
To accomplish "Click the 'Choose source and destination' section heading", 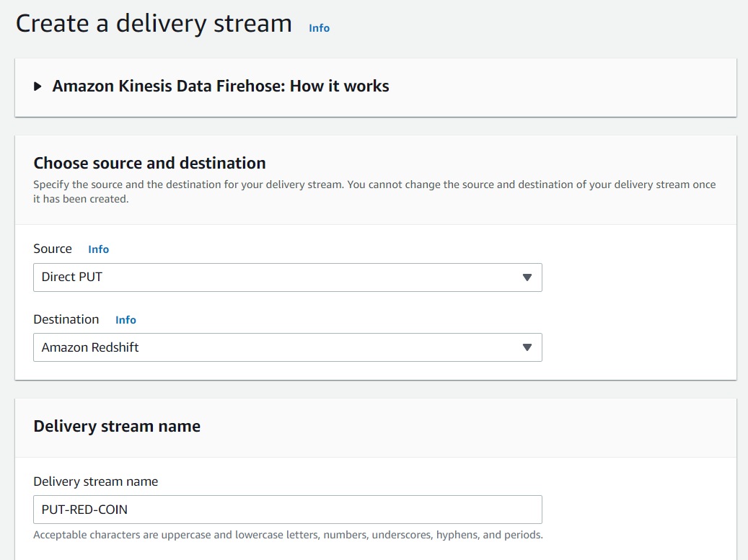I will (x=150, y=163).
